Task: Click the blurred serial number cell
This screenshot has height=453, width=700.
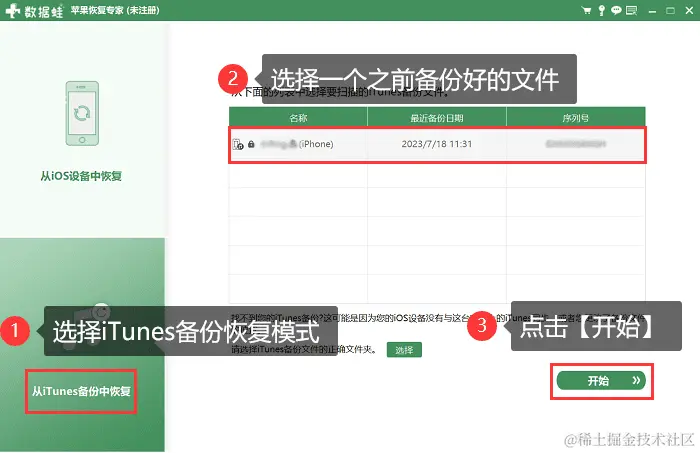Action: point(576,144)
